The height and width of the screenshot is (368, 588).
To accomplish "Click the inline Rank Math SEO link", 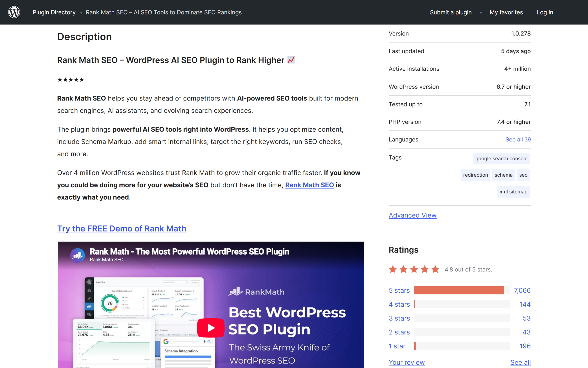I will tap(309, 185).
